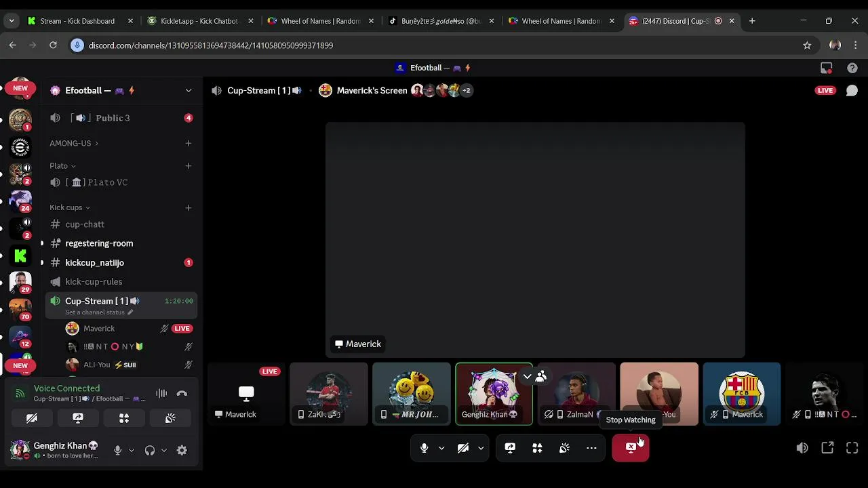Viewport: 868px width, 488px height.
Task: Switch to first Wheel of Names tab
Action: (321, 21)
